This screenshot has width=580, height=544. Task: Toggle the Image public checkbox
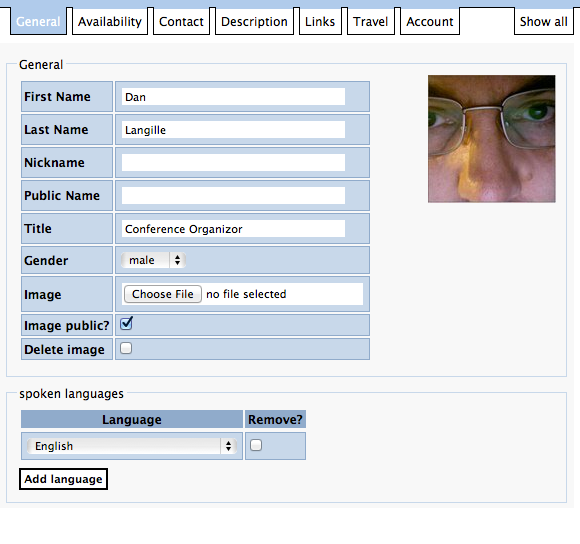tap(126, 324)
